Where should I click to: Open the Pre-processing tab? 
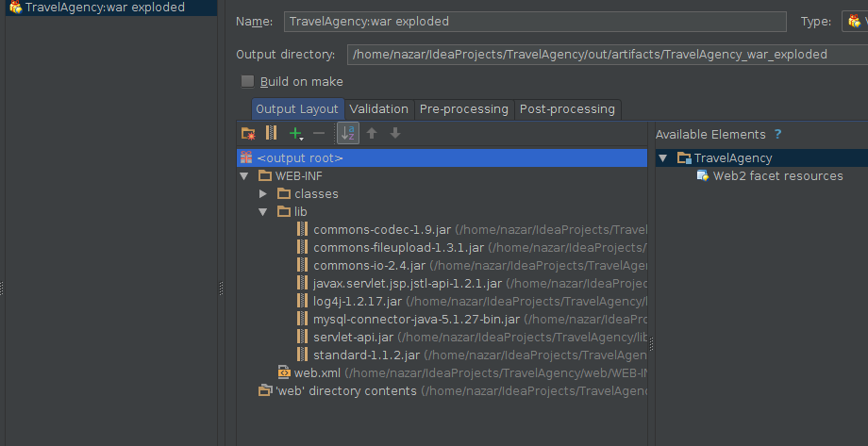click(x=464, y=109)
